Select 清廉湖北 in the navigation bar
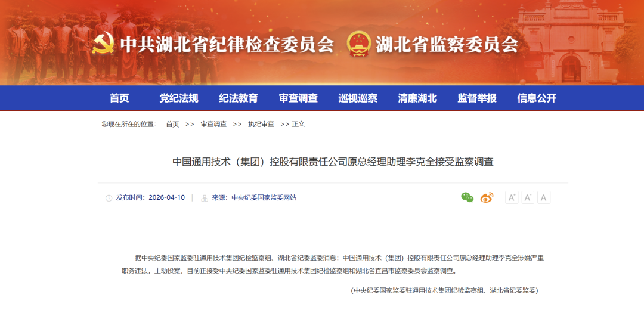The image size is (644, 316). pos(417,98)
